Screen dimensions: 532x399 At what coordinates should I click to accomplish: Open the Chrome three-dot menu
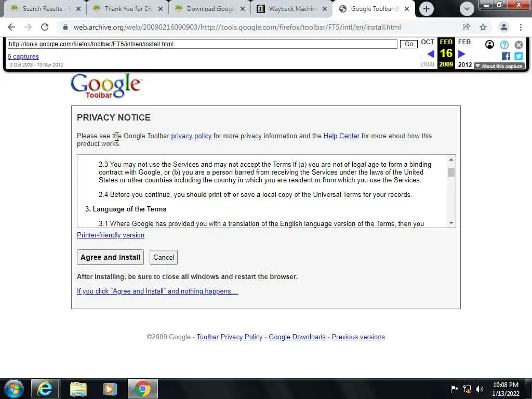click(521, 27)
